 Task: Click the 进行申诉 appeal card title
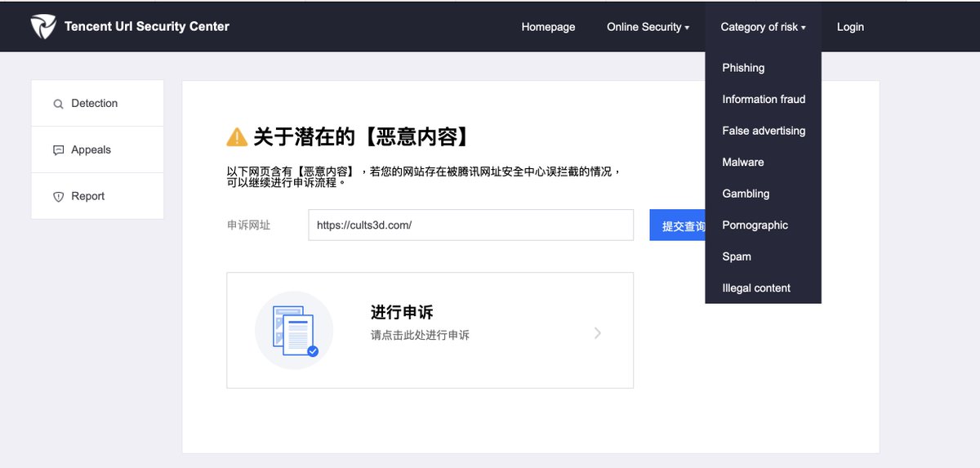click(x=402, y=313)
